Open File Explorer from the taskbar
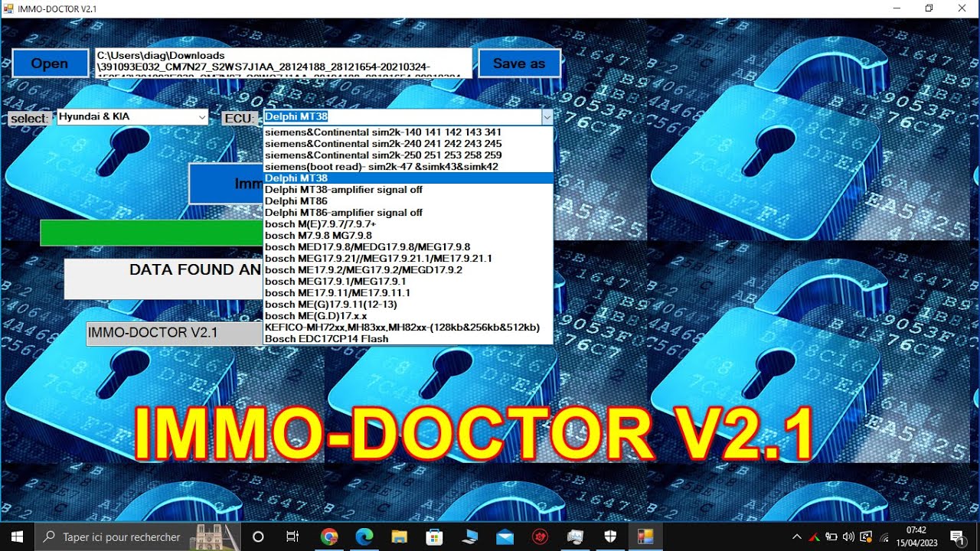 click(399, 536)
